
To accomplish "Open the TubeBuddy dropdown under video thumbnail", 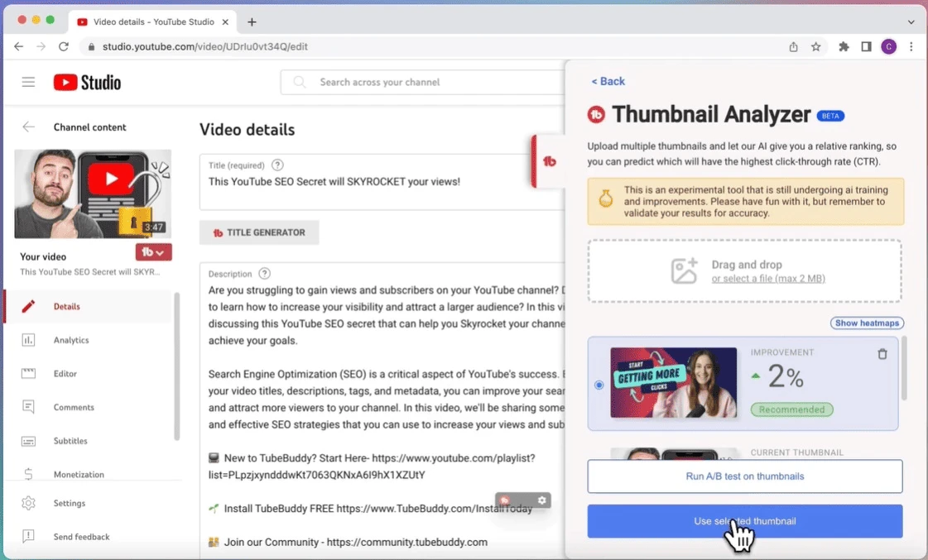I will point(153,252).
